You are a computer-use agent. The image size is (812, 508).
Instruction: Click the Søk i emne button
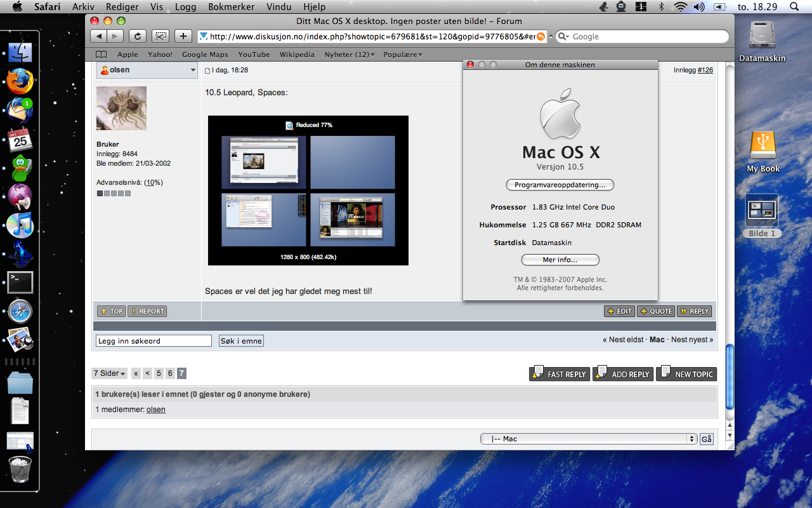coord(241,341)
